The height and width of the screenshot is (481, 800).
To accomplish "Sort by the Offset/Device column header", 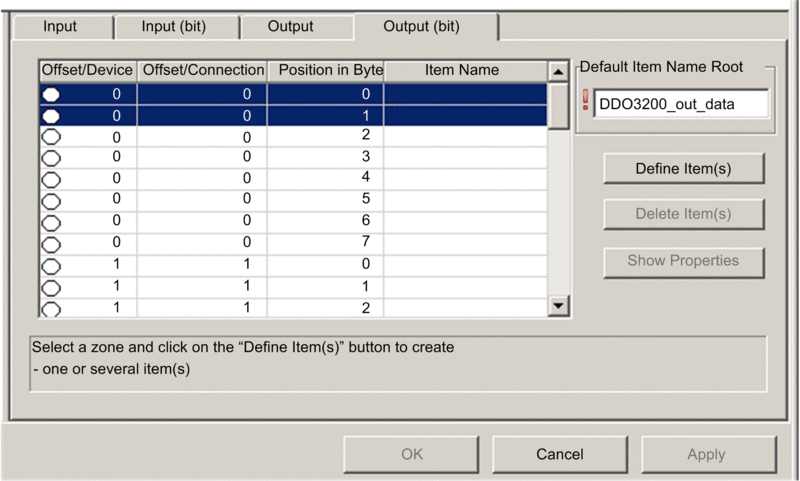I will pyautogui.click(x=88, y=70).
